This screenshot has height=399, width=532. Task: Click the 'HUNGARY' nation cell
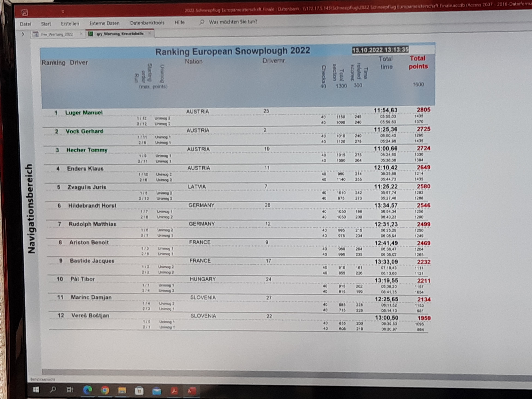(x=203, y=279)
